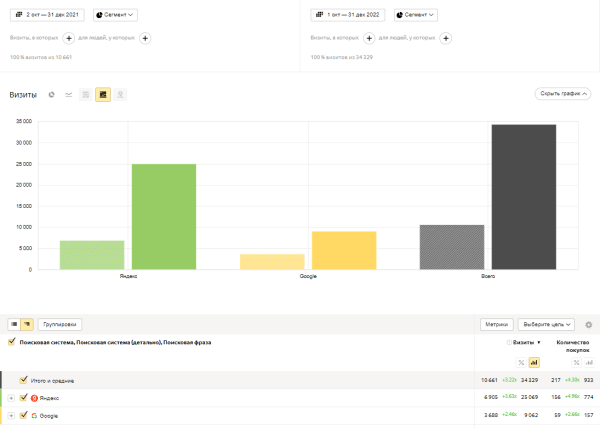Uncheck the Google row checkbox
The image size is (600, 428).
(x=23, y=415)
